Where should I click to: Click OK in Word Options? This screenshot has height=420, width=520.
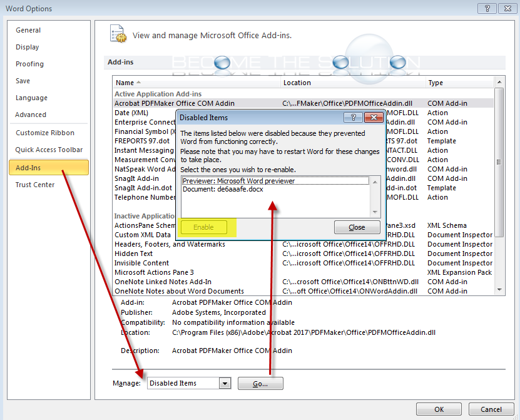[x=439, y=409]
